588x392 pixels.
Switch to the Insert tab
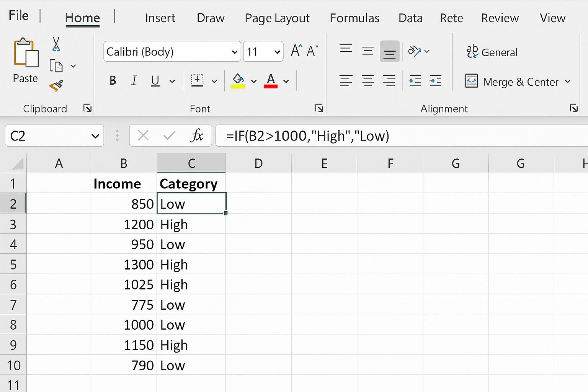click(160, 18)
